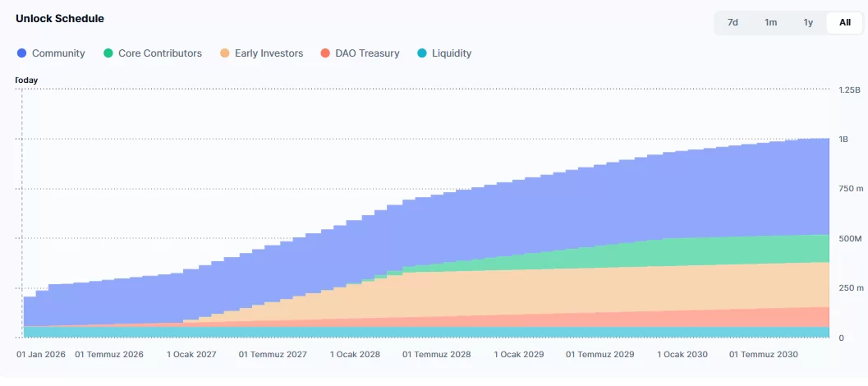Select the All time range tab
Viewport: 868px width, 386px height.
point(844,22)
